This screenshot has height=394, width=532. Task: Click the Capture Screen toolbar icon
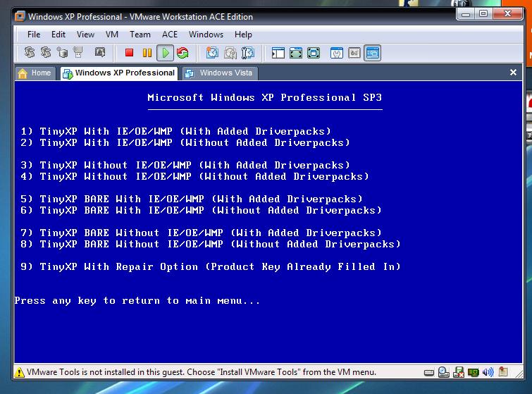point(100,52)
